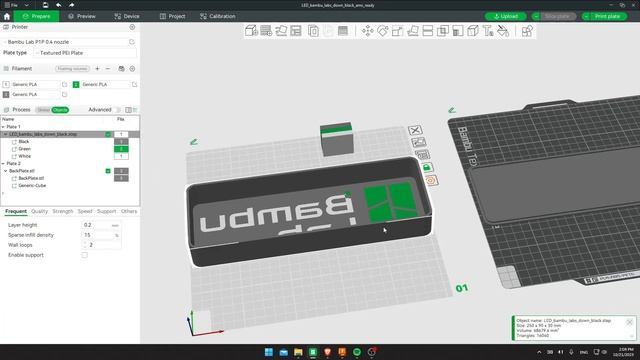
Task: Collapse the Plate 2 tree node
Action: 3,164
